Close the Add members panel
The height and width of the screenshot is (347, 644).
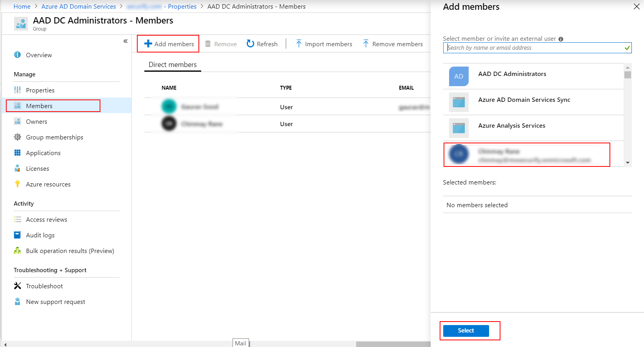click(x=637, y=7)
